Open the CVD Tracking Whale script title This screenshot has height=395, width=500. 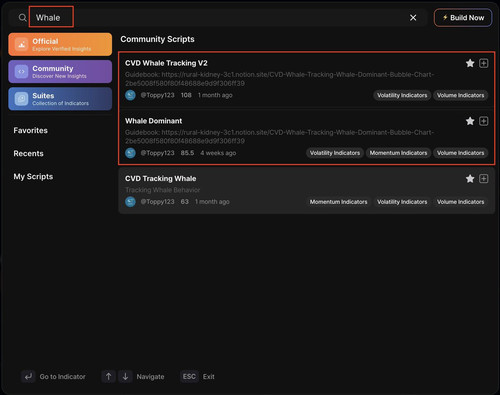pos(160,179)
